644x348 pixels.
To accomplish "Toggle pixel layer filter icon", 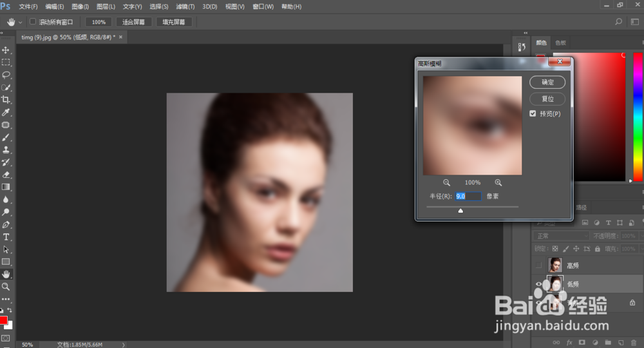I will [585, 223].
